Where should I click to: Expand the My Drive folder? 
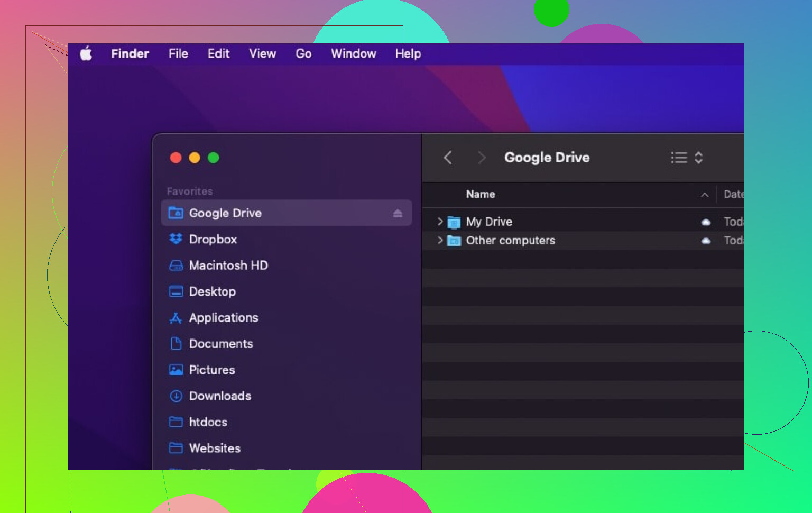point(440,222)
